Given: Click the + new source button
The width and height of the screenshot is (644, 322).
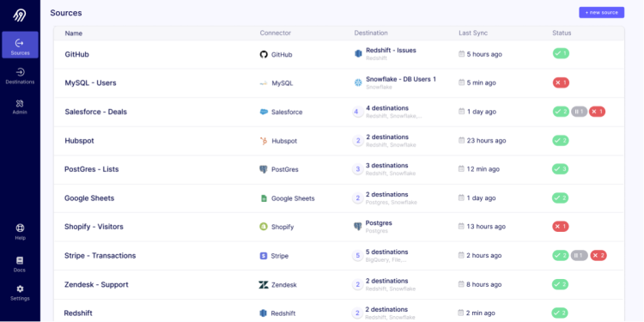Looking at the screenshot, I should [602, 12].
